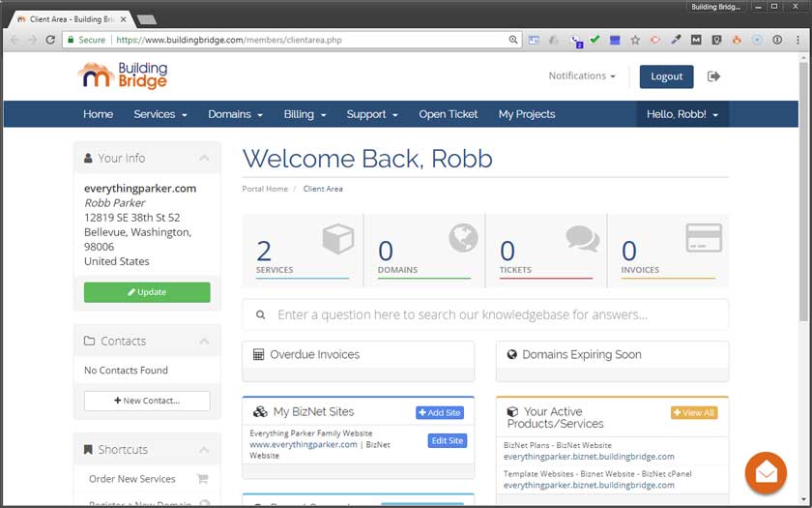Viewport: 812px width, 508px height.
Task: Collapse the Your Info panel
Action: coord(204,158)
